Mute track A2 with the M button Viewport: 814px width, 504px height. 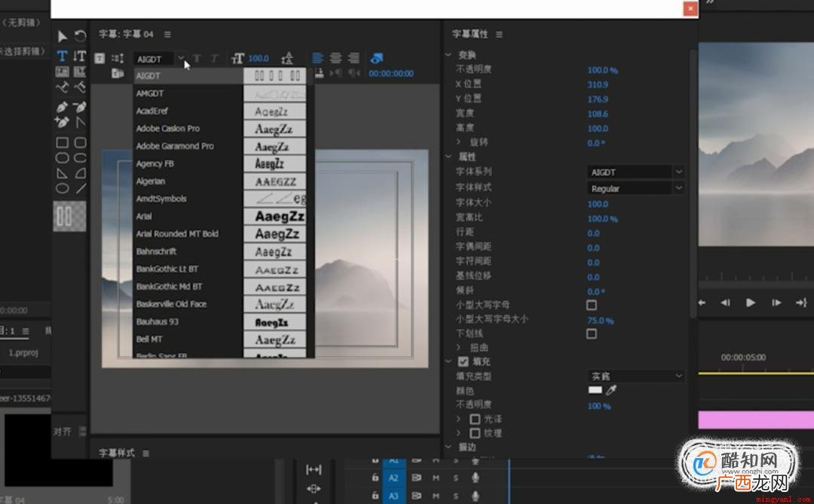point(436,478)
